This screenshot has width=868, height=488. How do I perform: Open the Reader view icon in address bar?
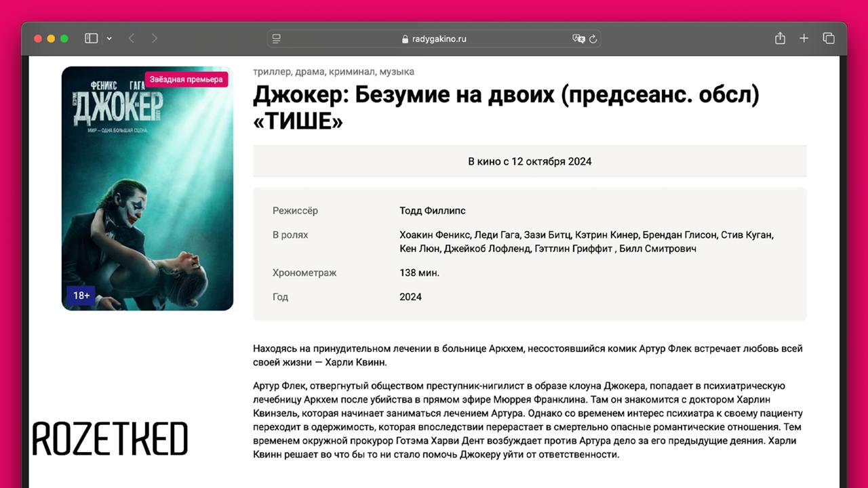click(276, 39)
